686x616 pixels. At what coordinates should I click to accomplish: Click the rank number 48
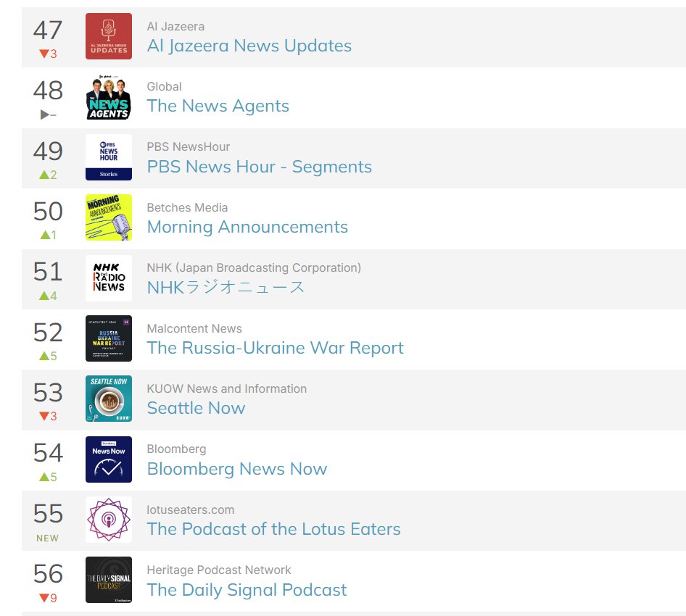48,91
